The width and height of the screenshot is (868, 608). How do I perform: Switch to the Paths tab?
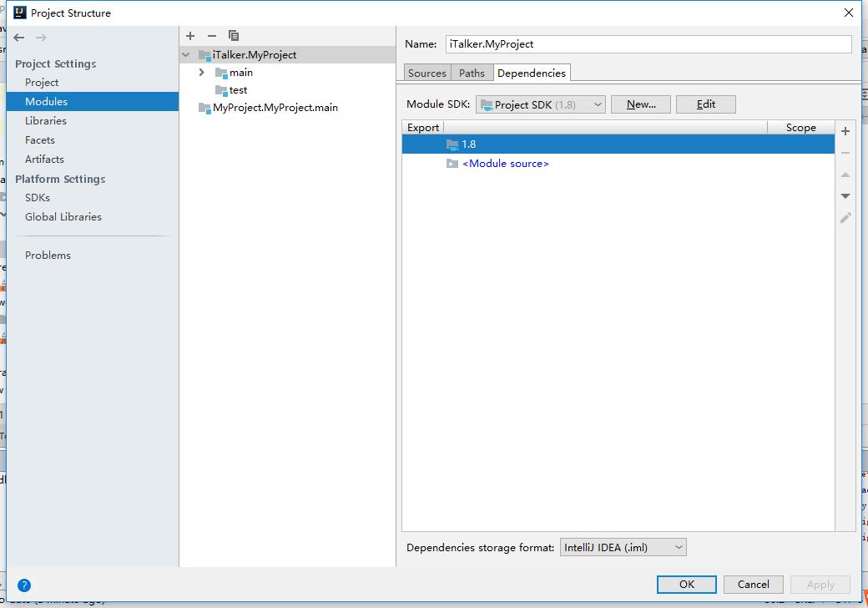coord(472,73)
